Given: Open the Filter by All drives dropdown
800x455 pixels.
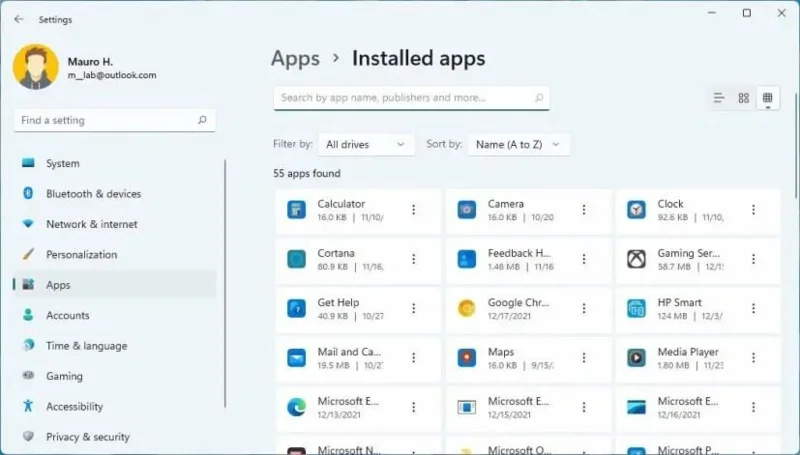Looking at the screenshot, I should point(366,145).
